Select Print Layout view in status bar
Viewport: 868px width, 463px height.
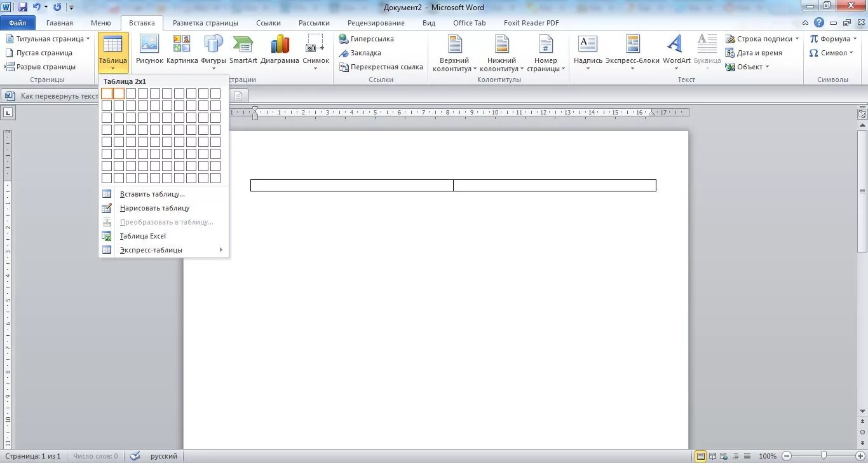(700, 456)
